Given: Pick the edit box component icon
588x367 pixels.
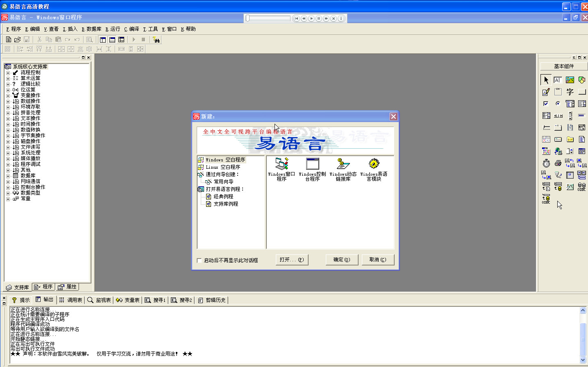Looking at the screenshot, I should [x=558, y=80].
